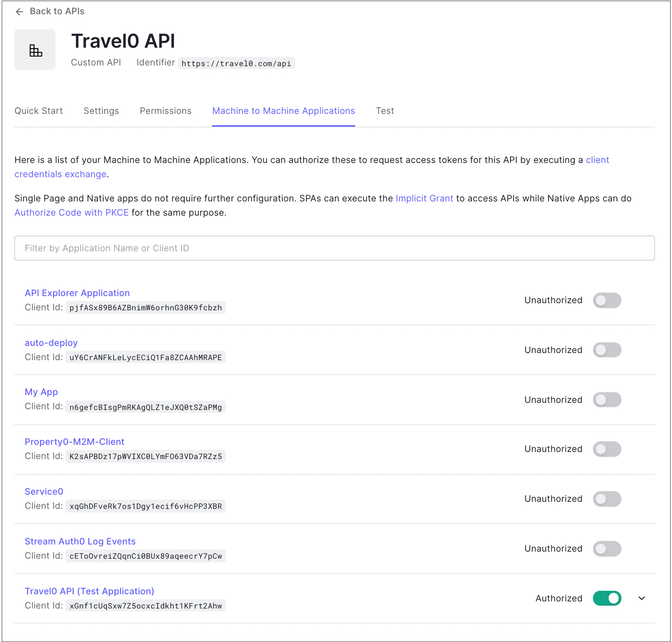
Task: Select the https://travel0.com/api identifier text
Action: point(236,63)
